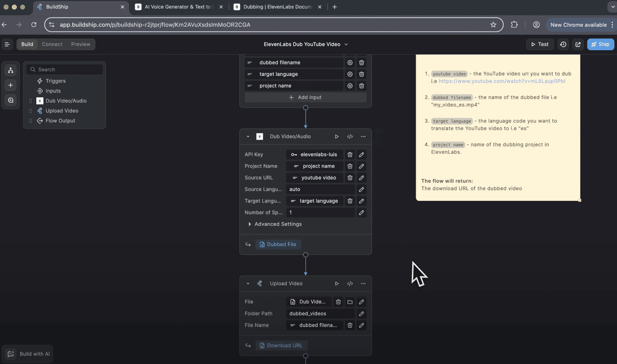Edit the Folder Path field
This screenshot has height=364, width=617.
[x=362, y=313]
